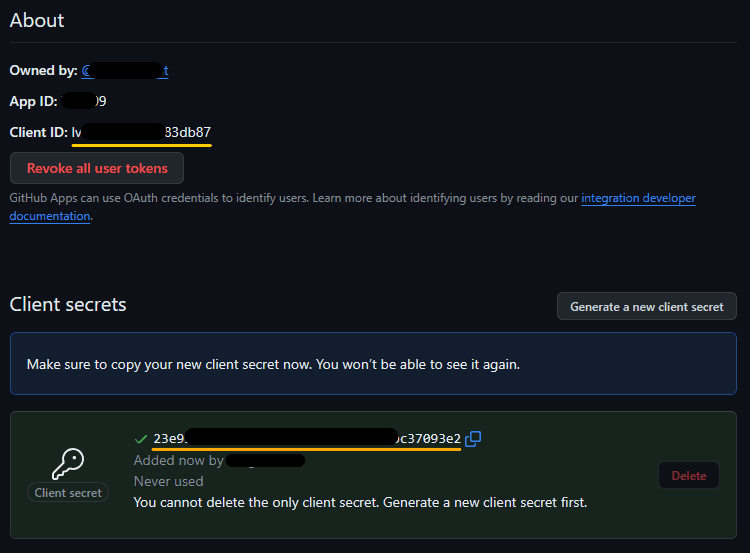Viewport: 750px width, 553px height.
Task: Click the redacted username after Added now by
Action: [x=265, y=460]
